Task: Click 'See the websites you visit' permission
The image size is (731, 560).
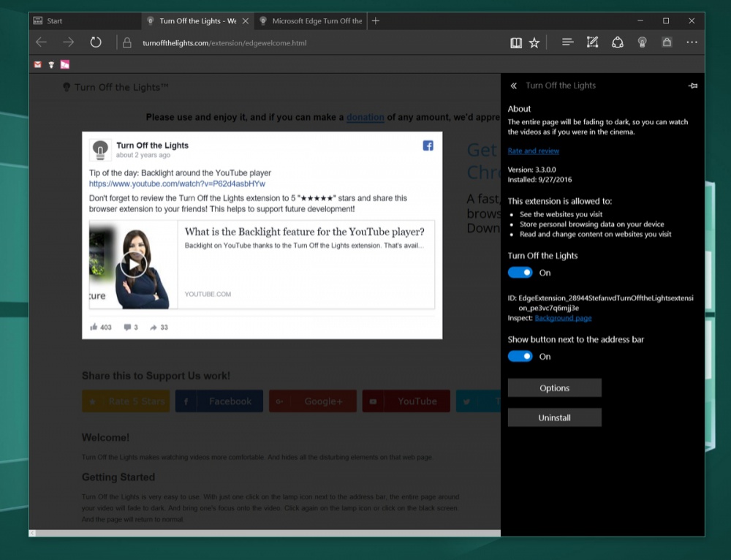Action: (561, 214)
